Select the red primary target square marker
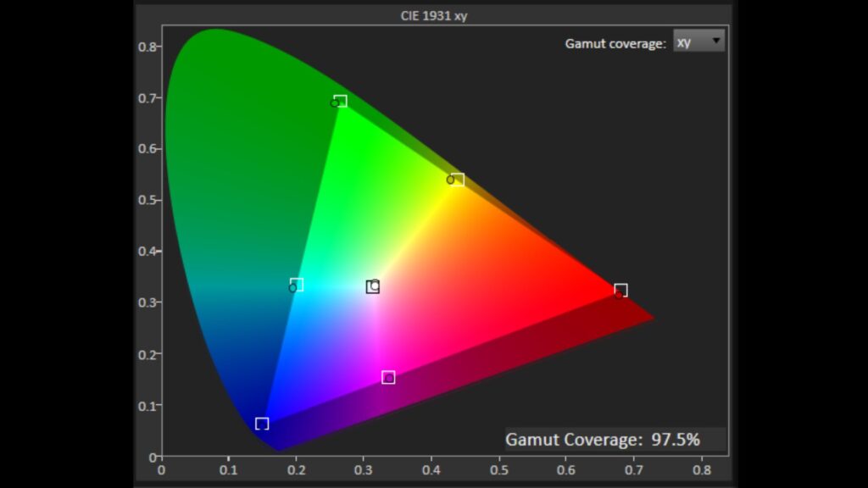 point(620,290)
